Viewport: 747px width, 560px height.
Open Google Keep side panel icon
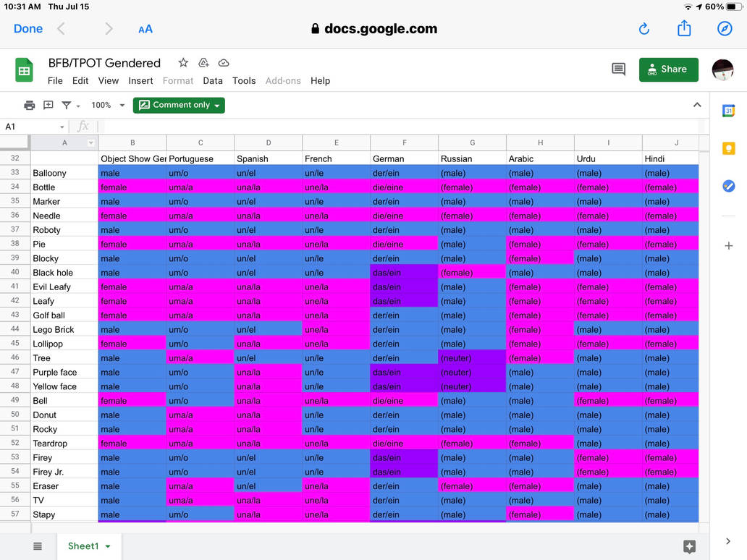tap(728, 148)
